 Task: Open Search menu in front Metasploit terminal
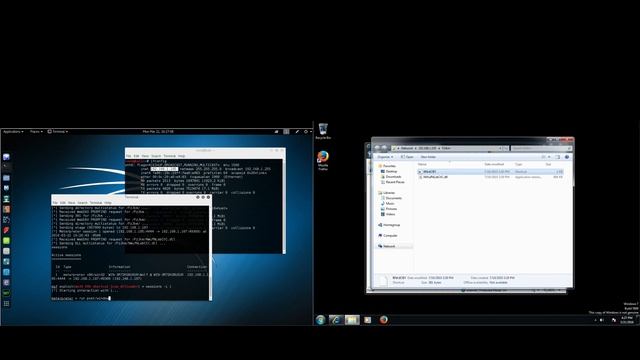coord(82,203)
